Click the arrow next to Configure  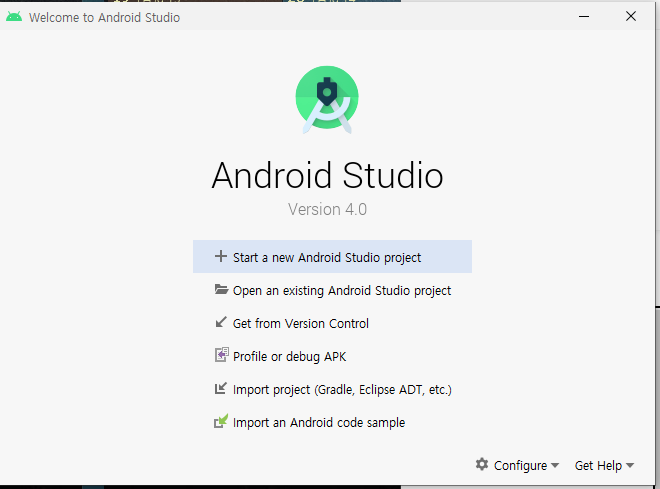click(x=555, y=465)
